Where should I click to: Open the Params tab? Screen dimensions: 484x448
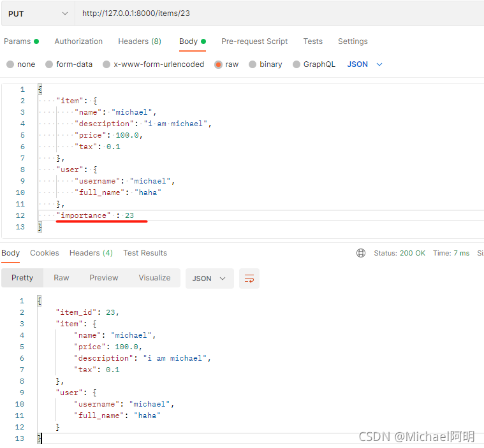pos(21,41)
